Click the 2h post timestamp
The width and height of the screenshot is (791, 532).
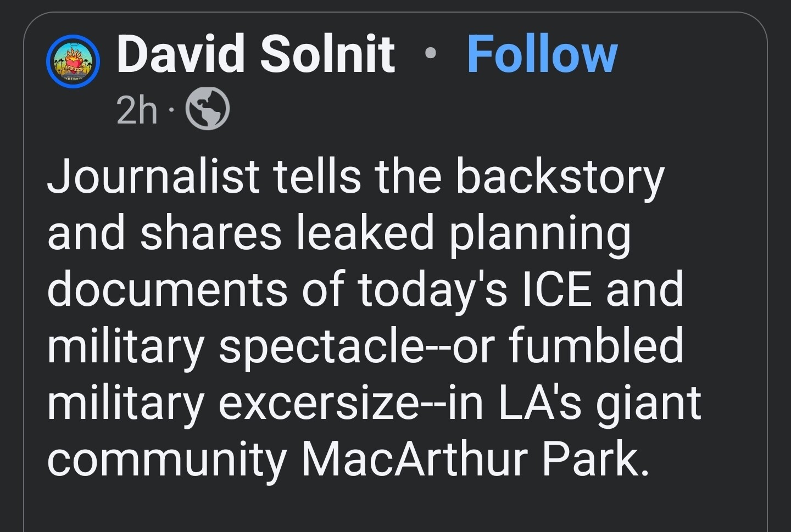(137, 110)
